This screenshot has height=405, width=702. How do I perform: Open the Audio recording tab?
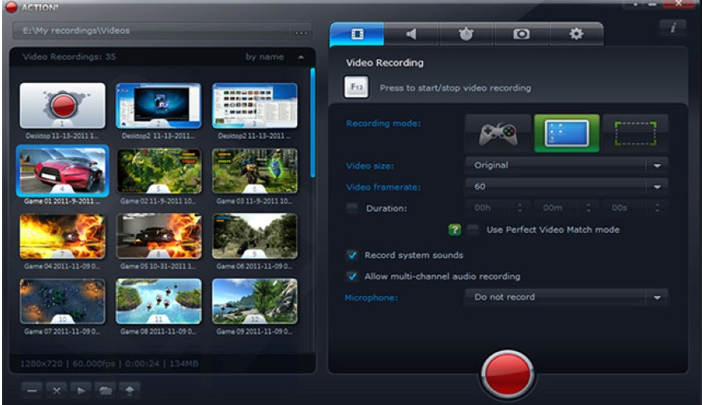[412, 33]
